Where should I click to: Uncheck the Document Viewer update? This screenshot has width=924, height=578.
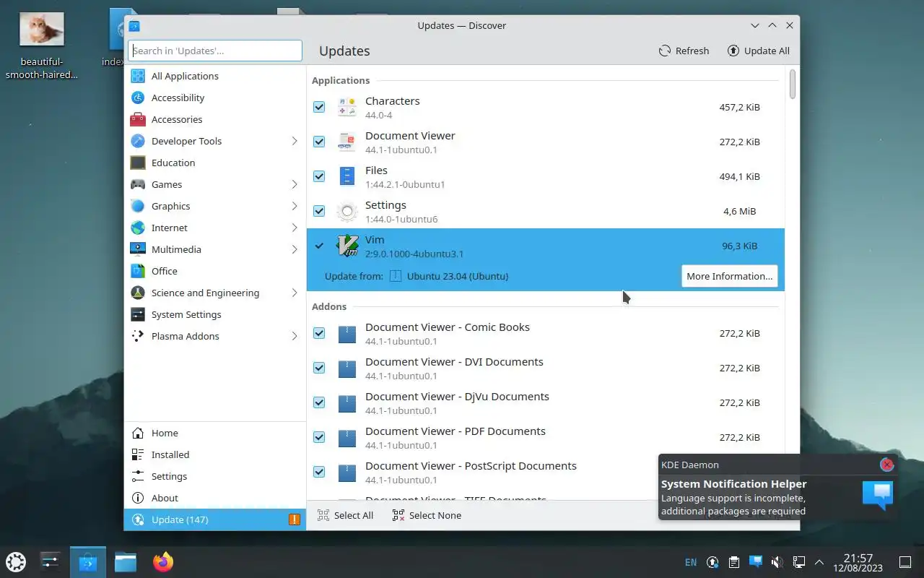point(319,142)
